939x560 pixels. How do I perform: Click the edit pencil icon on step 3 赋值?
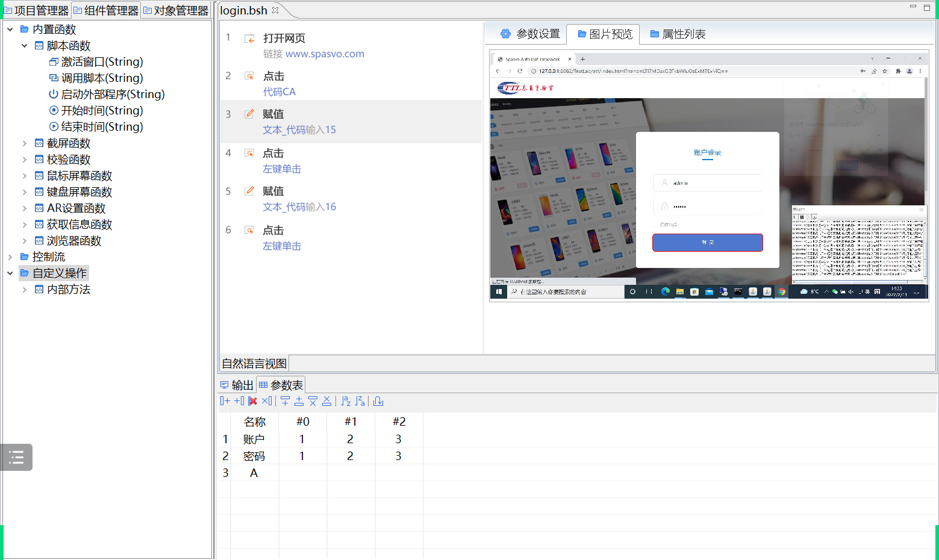pos(249,113)
